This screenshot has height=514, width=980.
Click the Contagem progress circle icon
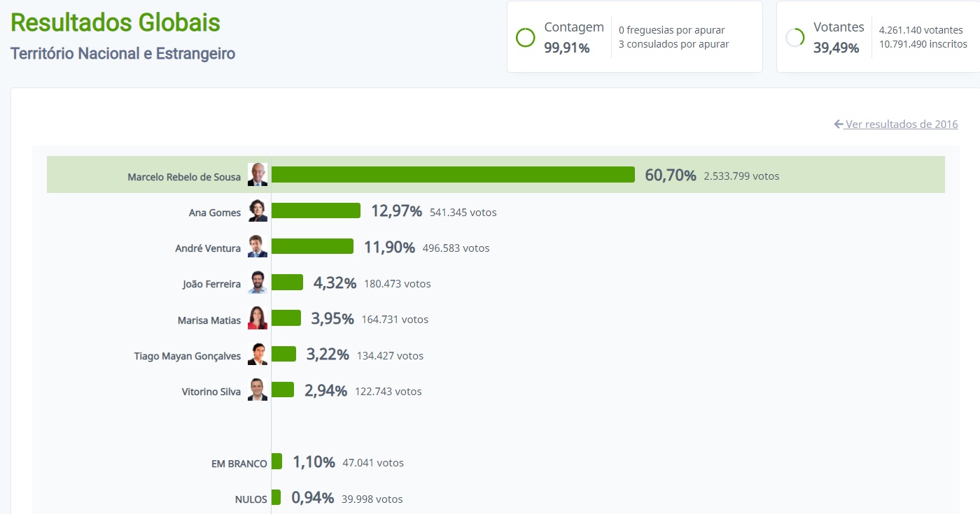525,38
